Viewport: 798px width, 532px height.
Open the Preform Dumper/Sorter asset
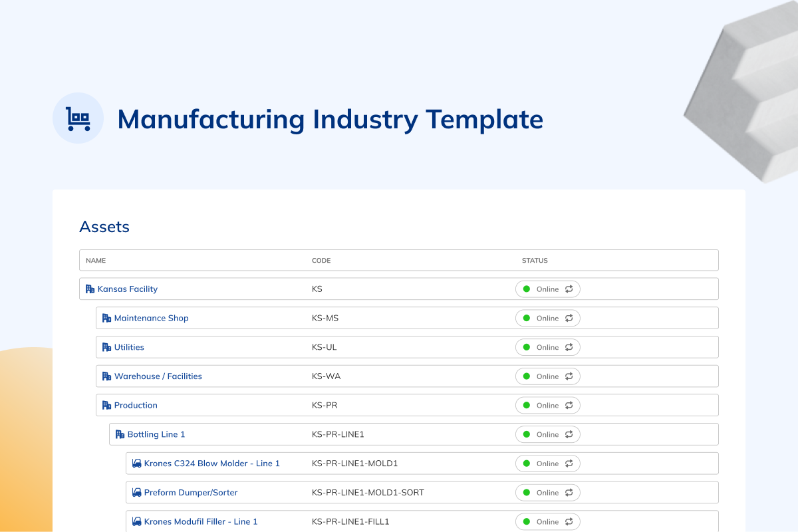click(x=191, y=493)
